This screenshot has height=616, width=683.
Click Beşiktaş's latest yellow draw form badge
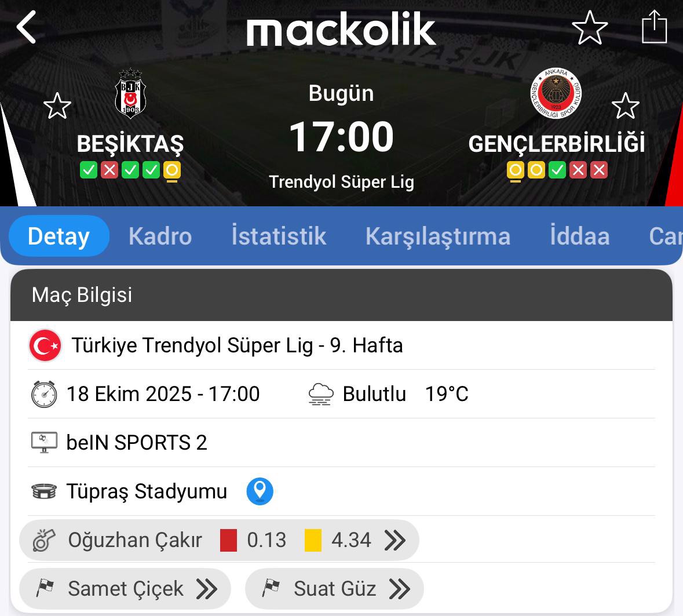172,170
